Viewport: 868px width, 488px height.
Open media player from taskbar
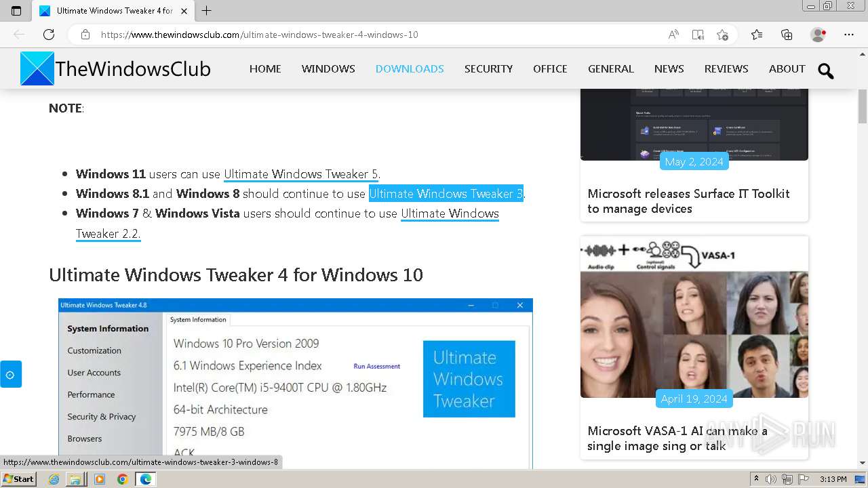click(x=100, y=479)
